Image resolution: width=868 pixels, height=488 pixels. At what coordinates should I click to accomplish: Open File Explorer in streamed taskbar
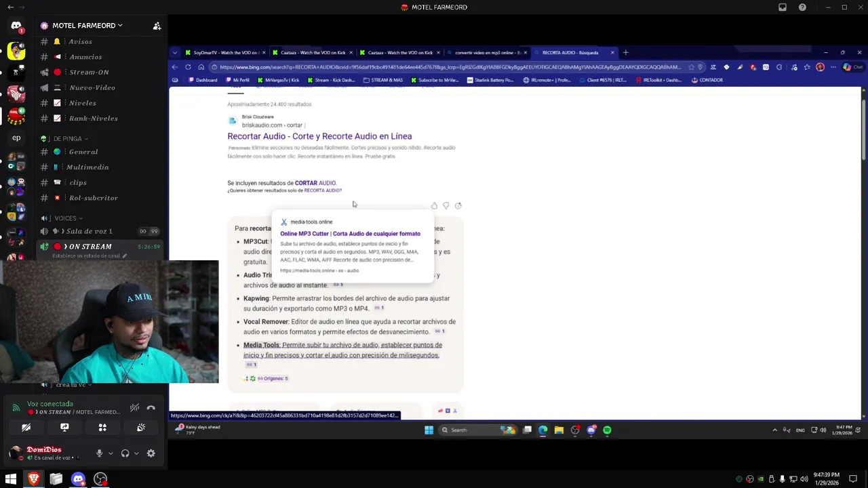coord(559,430)
